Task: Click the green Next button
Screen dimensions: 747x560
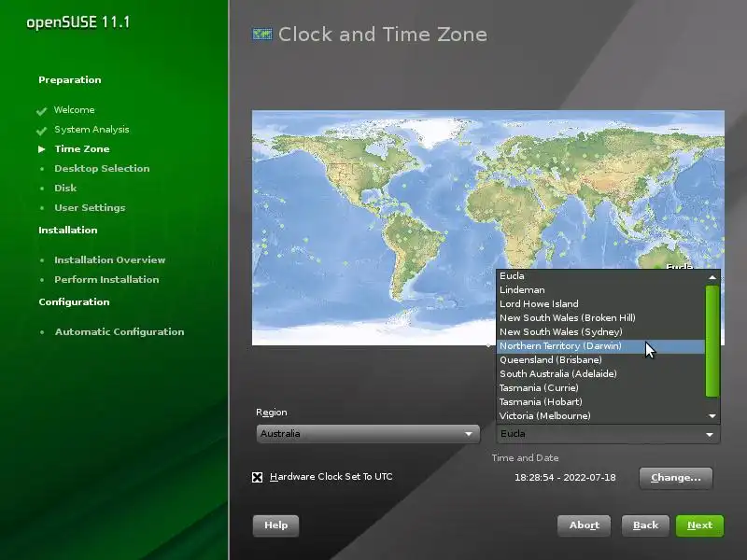Action: click(x=699, y=525)
